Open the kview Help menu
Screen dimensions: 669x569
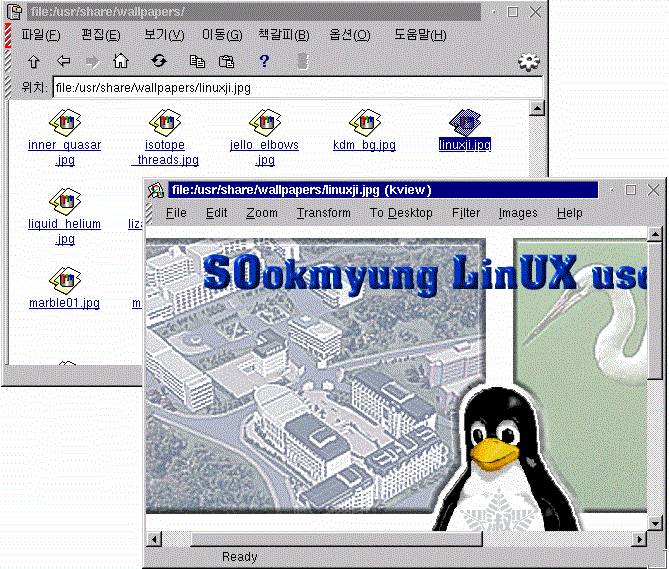click(570, 213)
